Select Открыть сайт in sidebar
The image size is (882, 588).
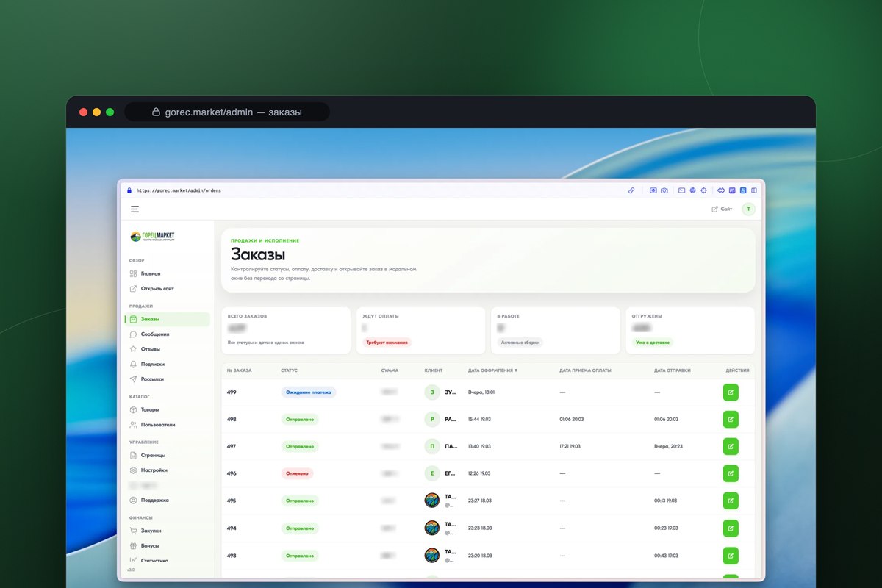pyautogui.click(x=152, y=289)
